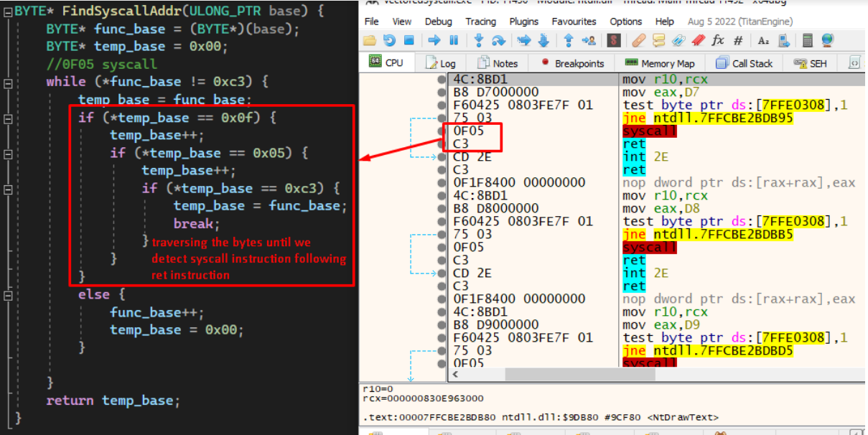Open the Favourites menu

[x=574, y=22]
